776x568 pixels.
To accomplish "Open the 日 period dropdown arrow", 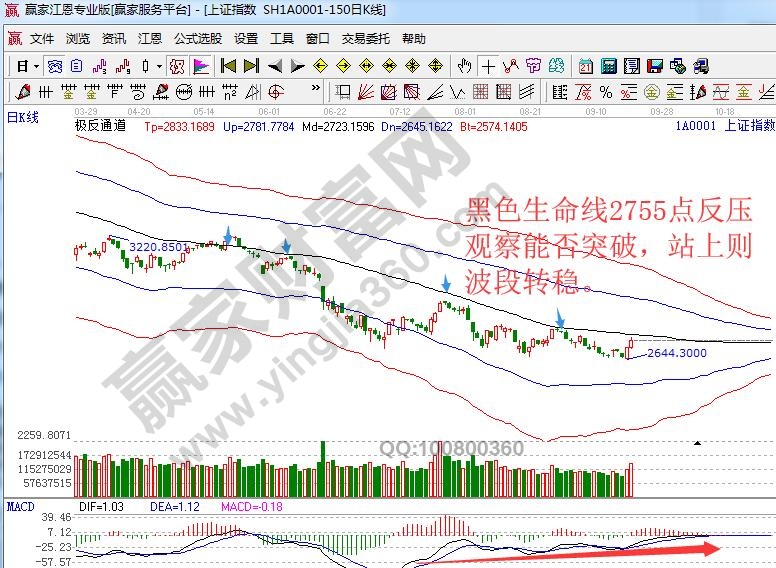I will pyautogui.click(x=36, y=66).
